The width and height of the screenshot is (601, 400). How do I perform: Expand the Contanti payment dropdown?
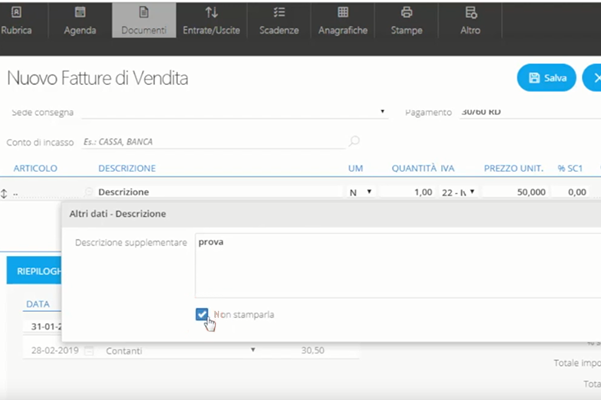pos(252,350)
